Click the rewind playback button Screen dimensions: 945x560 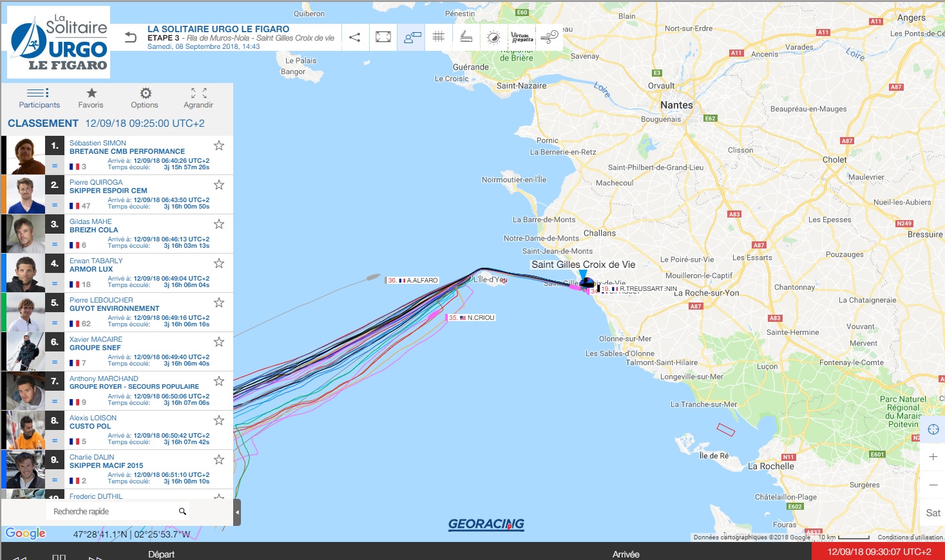pyautogui.click(x=19, y=557)
